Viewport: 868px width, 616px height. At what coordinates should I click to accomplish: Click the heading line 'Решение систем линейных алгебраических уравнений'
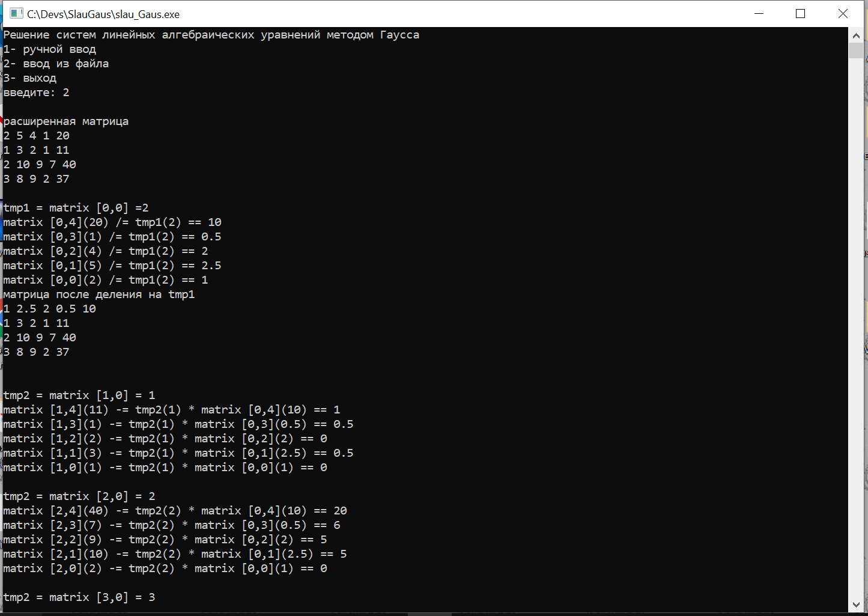pyautogui.click(x=211, y=35)
